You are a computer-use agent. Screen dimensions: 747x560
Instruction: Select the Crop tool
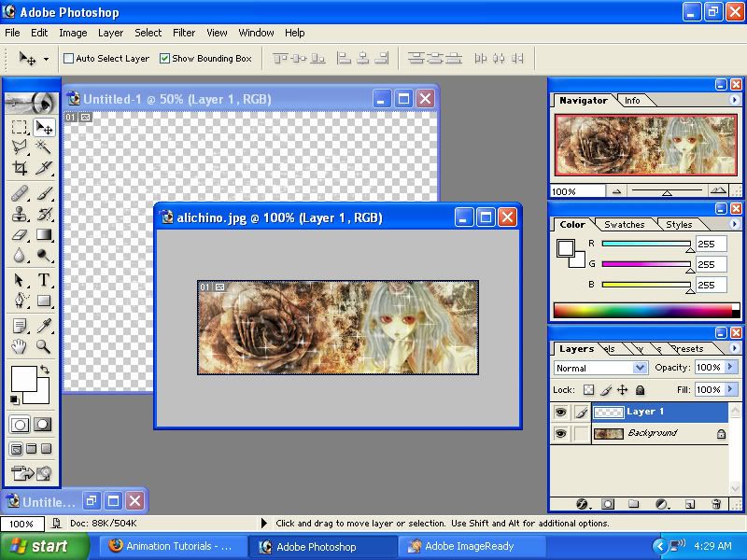click(20, 168)
